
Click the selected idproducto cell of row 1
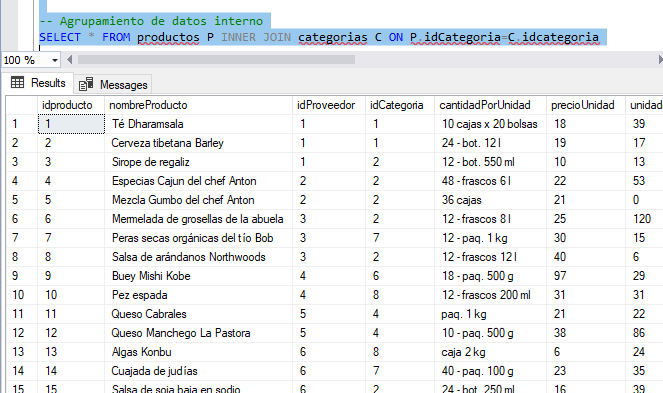click(x=71, y=124)
